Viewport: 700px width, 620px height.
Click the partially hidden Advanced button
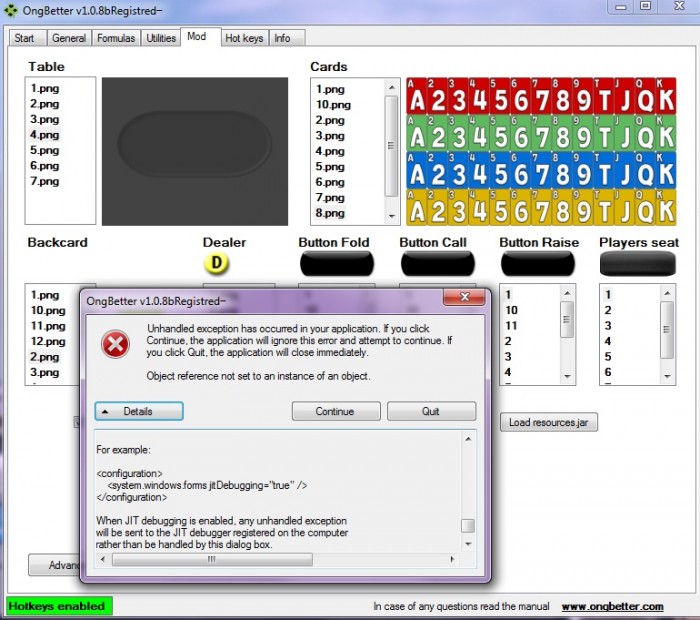coord(54,565)
